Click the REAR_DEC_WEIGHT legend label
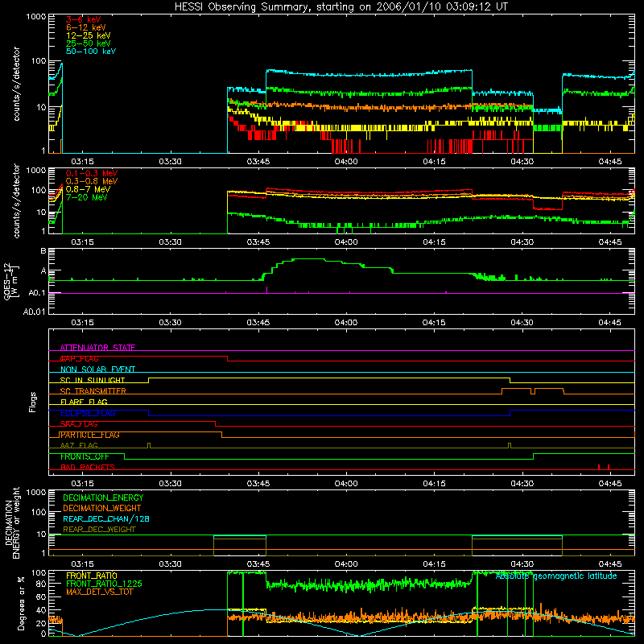Screen dimensions: 644x644 99,530
